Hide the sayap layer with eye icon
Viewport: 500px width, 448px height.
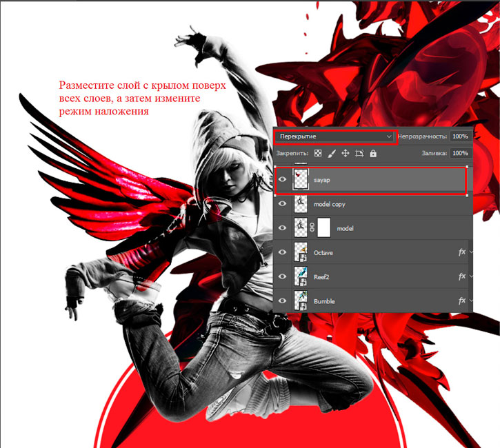click(x=282, y=179)
